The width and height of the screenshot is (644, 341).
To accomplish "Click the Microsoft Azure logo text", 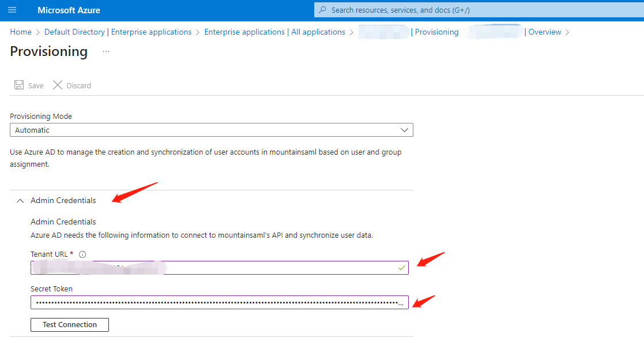I will (x=69, y=10).
